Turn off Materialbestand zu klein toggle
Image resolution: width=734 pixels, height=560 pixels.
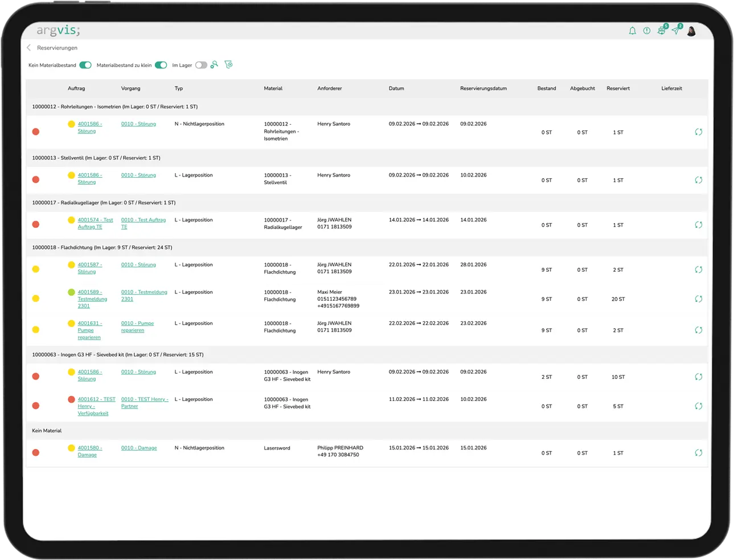point(161,65)
